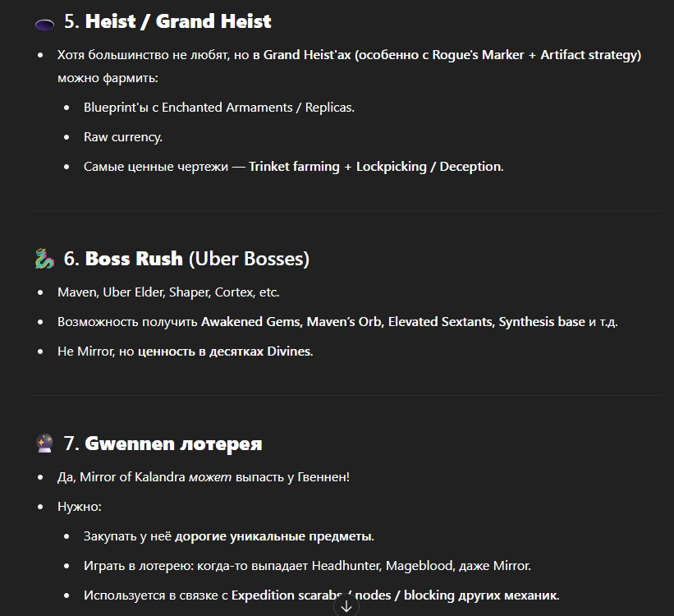Click the bold 'дорогие уникальные предметы' text
Viewport: 674px width, 616px height.
[x=273, y=536]
